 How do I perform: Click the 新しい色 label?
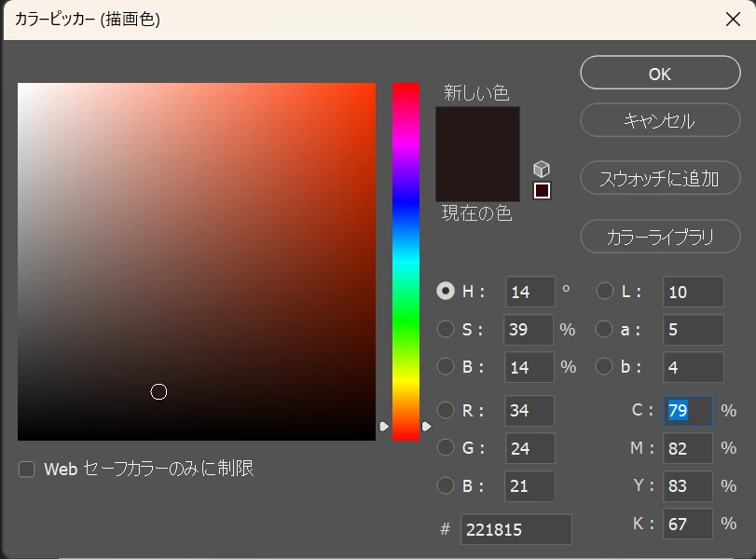pos(477,92)
